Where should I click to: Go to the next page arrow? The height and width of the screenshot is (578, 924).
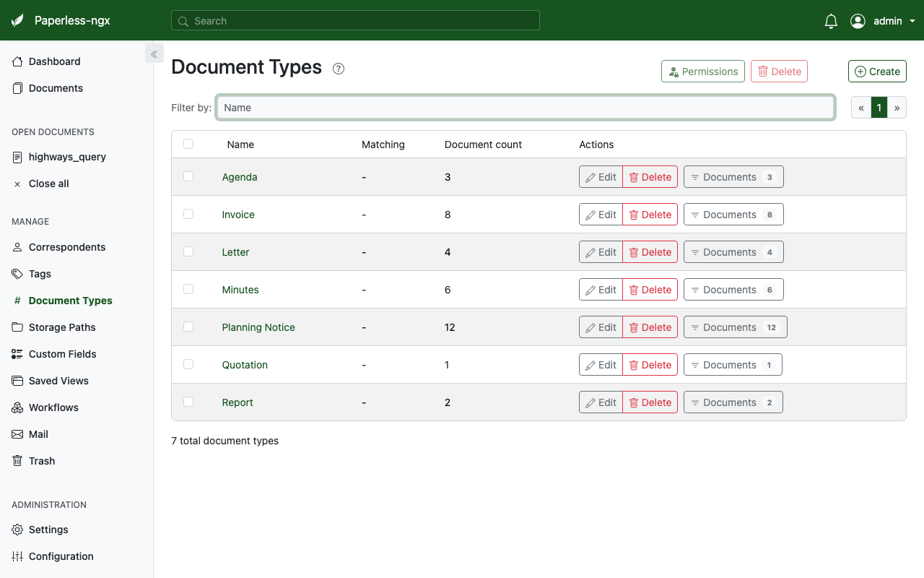(897, 108)
